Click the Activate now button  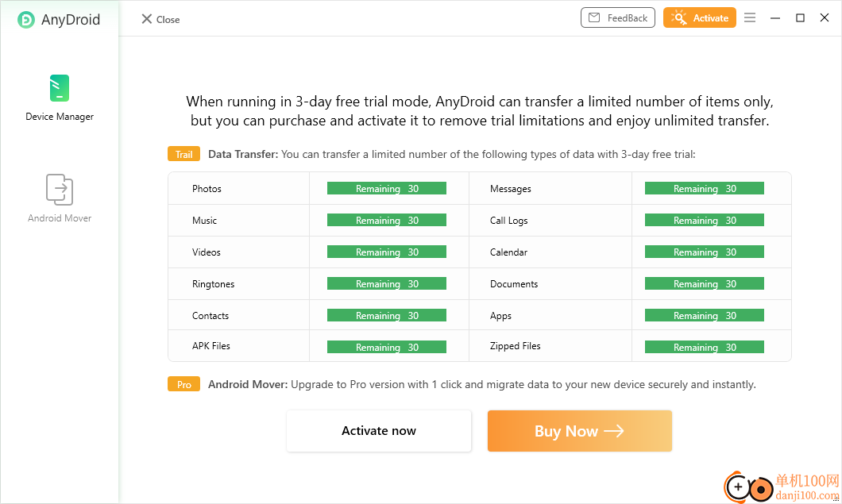(379, 431)
